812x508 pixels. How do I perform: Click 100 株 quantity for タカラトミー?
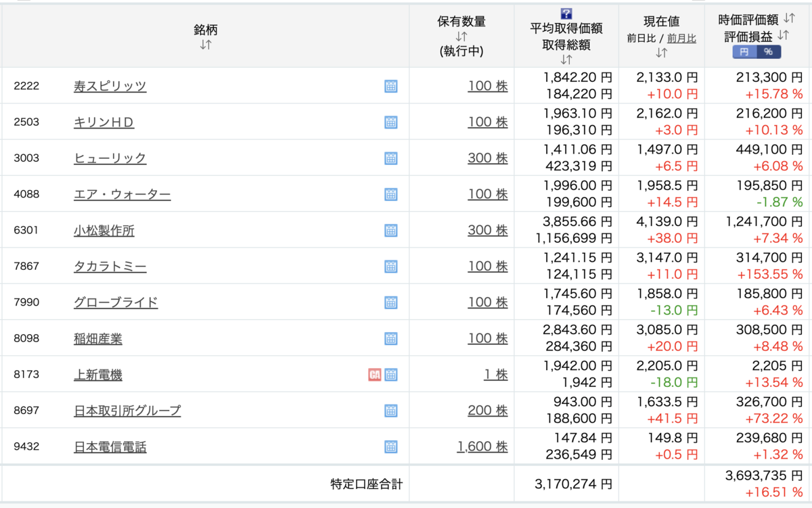487,267
